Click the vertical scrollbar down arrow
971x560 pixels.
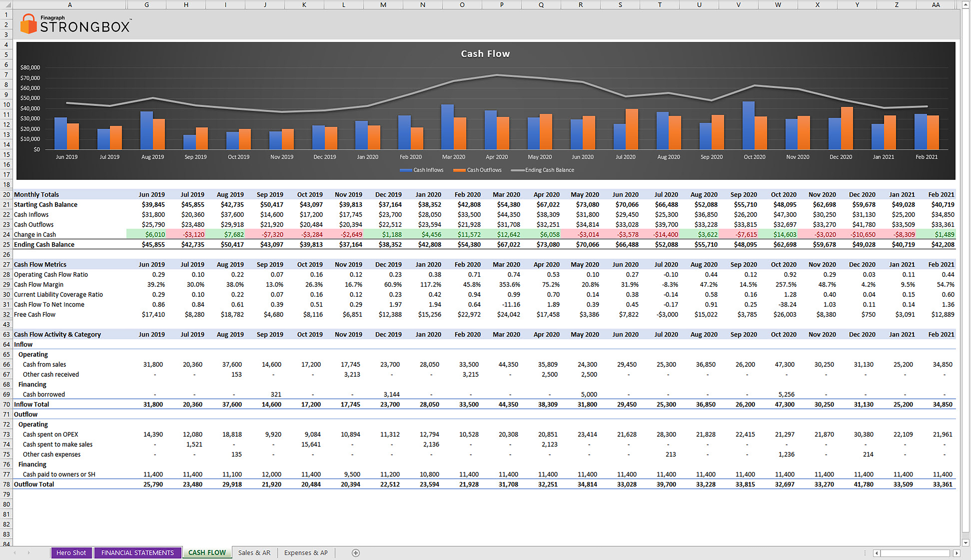coord(966,543)
